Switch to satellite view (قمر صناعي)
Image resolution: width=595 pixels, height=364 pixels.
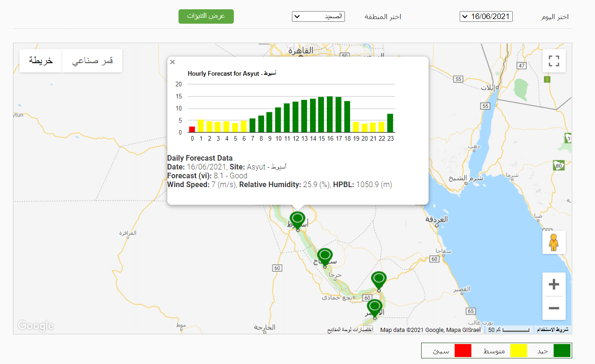93,61
